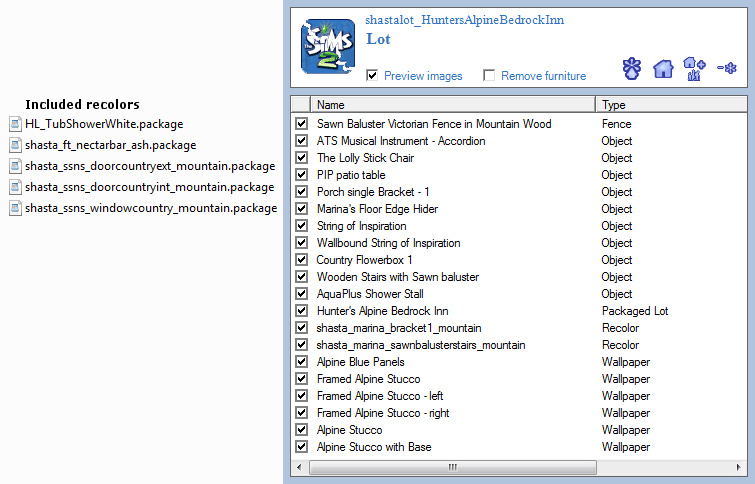Click the blue paw print icon
Screen dimensions: 755x484
point(631,69)
